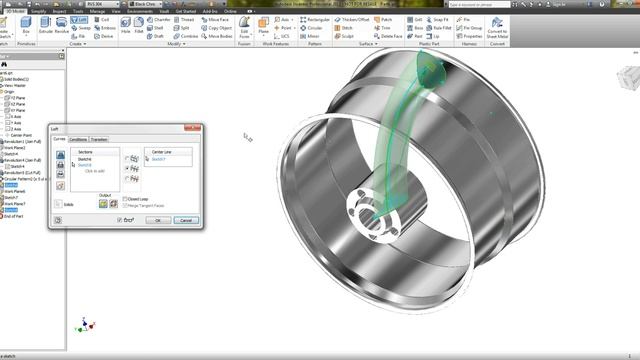Click the ViewCube in the viewport corner
The height and width of the screenshot is (360, 640).
point(629,78)
